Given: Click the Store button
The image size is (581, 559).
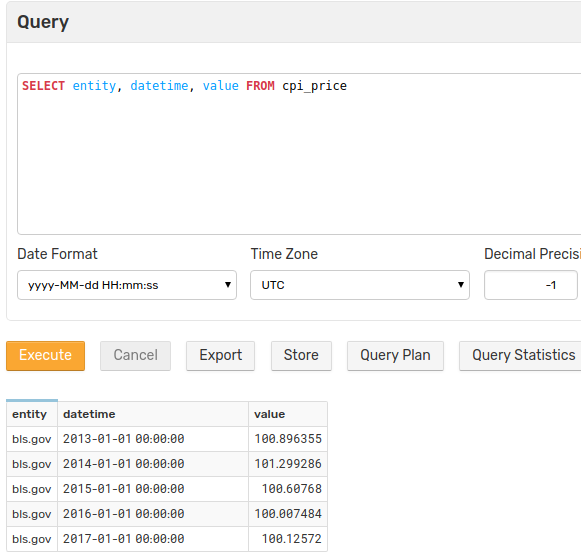Looking at the screenshot, I should tap(301, 356).
